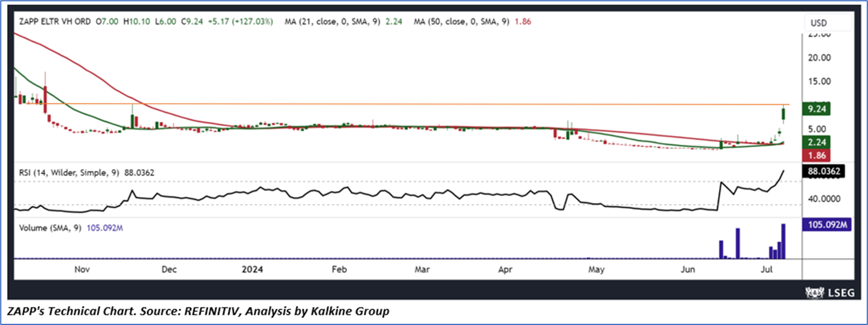Image resolution: width=868 pixels, height=325 pixels.
Task: Click the 88.0362 value in the RSI legend
Action: point(139,173)
